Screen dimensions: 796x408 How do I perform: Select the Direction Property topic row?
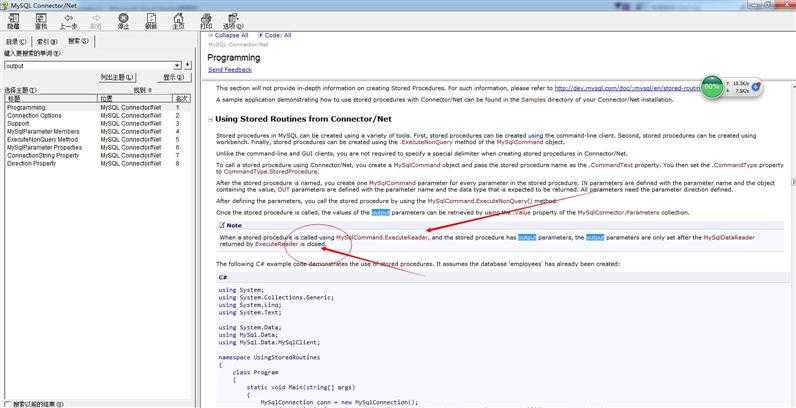point(97,163)
